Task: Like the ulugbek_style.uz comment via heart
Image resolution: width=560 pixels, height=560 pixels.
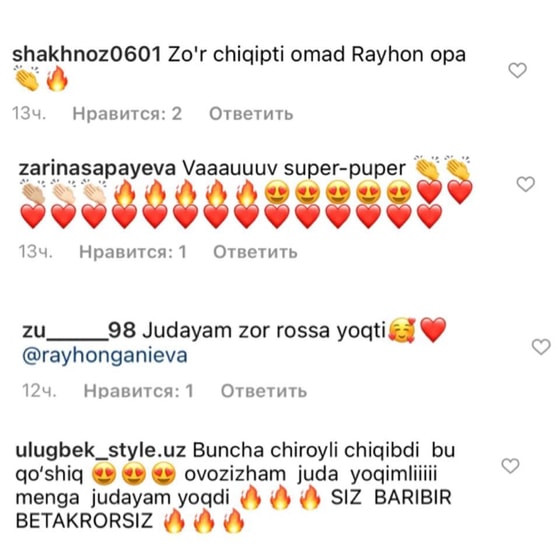Action: click(x=510, y=466)
